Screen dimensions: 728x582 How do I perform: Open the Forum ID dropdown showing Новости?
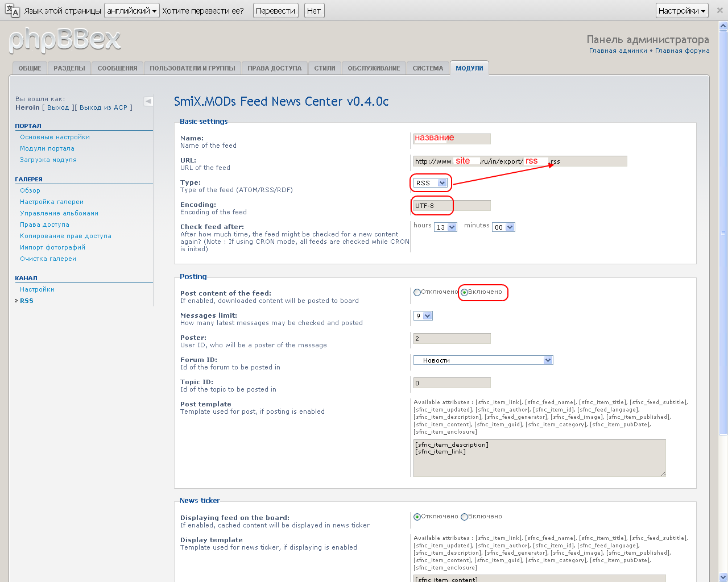point(483,360)
